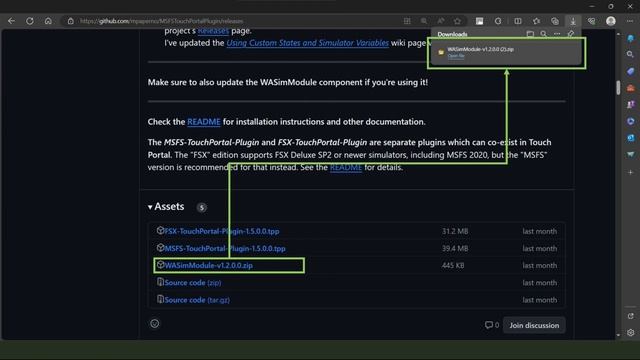The height and width of the screenshot is (360, 640).
Task: Open the Tools briefcase sidebar icon
Action: pyautogui.click(x=631, y=88)
